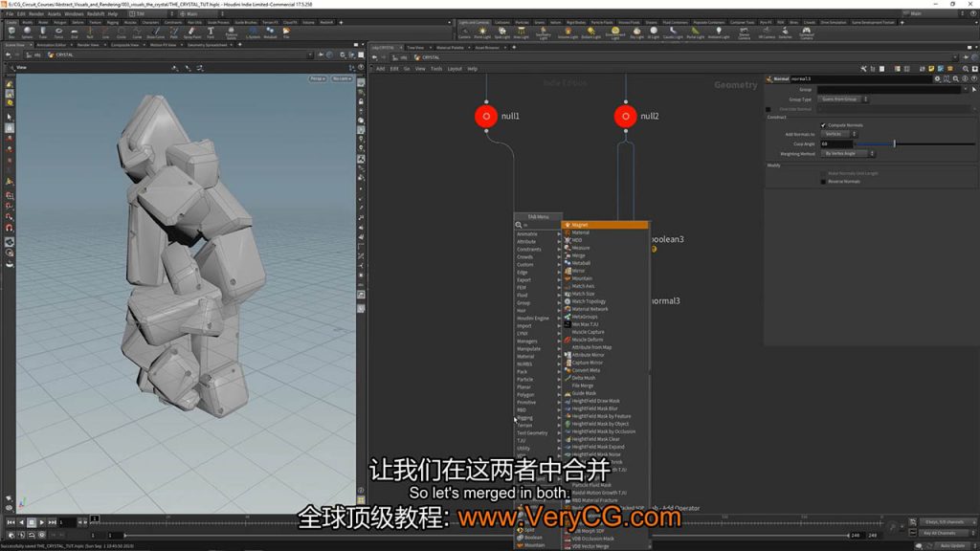Add a Gamepad Camera from the shelf
This screenshot has width=980, height=551.
click(x=806, y=33)
